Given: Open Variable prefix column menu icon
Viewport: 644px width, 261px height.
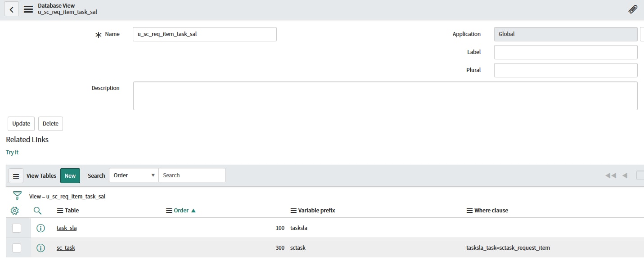Looking at the screenshot, I should coord(293,211).
